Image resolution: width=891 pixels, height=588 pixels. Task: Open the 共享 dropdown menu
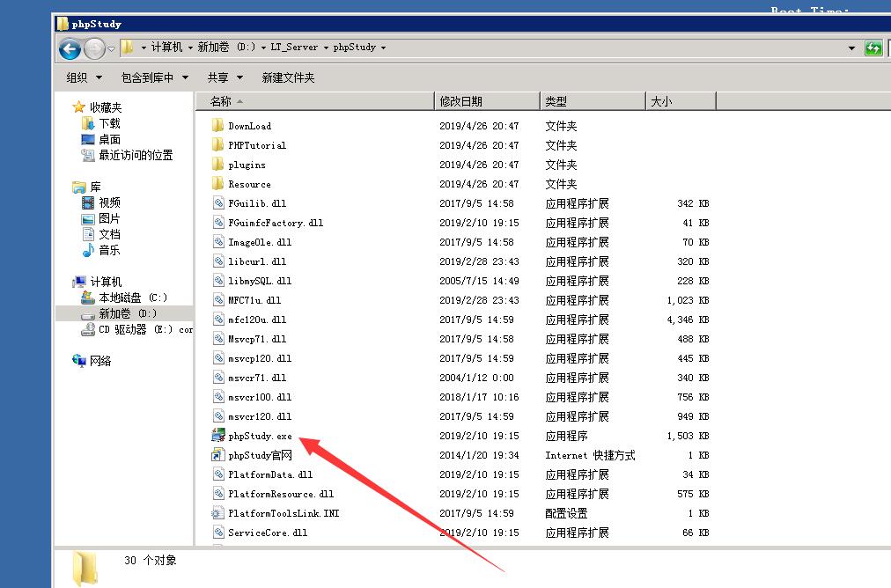(225, 77)
